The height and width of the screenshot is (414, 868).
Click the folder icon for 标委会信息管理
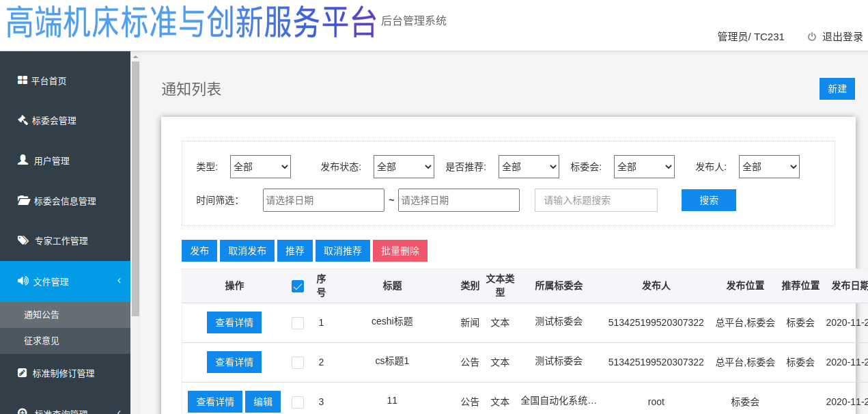tap(23, 200)
